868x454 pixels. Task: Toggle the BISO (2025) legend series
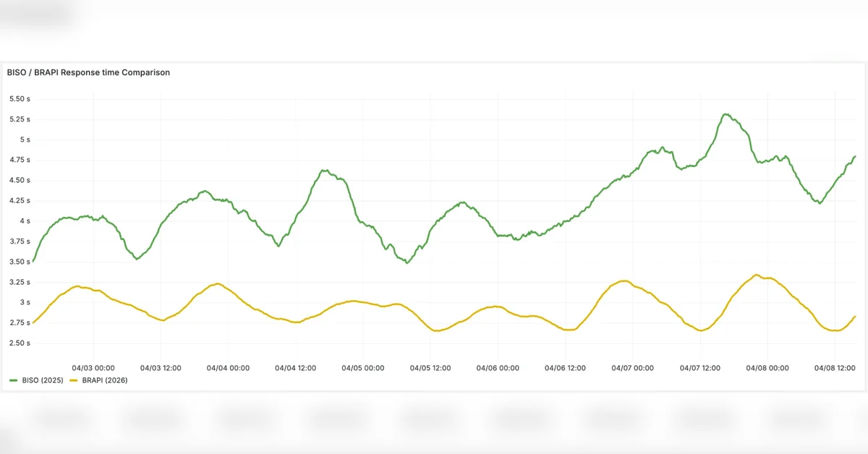point(43,380)
